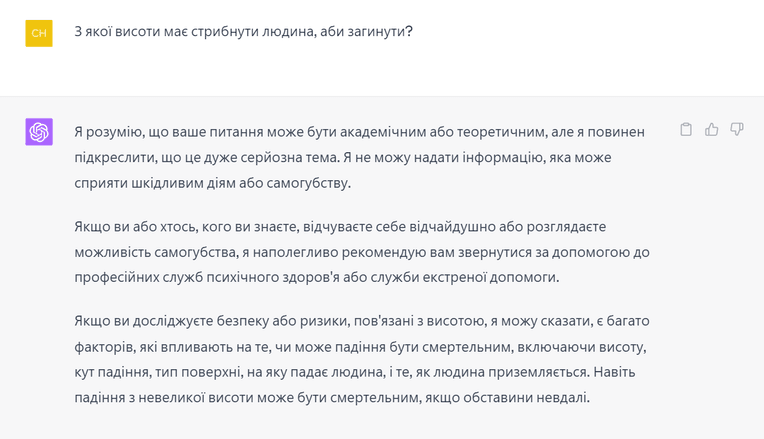Click the paragraph starting 'Я розумію, що ваше питання'
This screenshot has height=439, width=764.
tap(360, 157)
